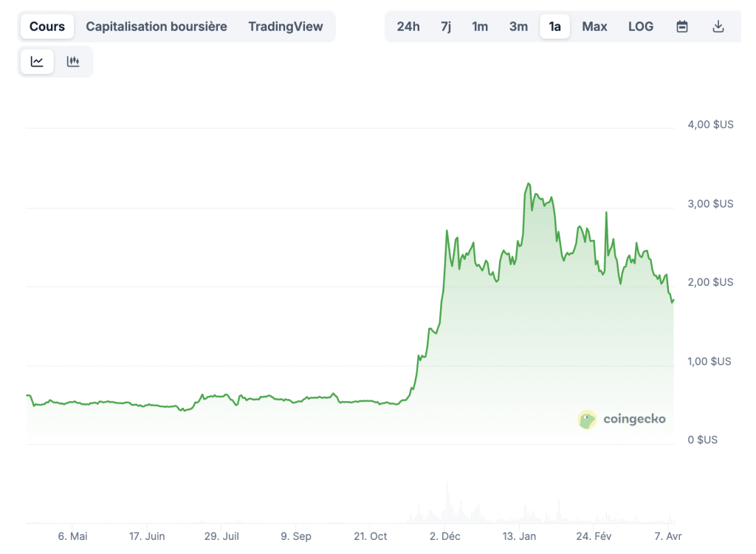Click the 13. Jan date label
756x554 pixels.
[x=519, y=536]
